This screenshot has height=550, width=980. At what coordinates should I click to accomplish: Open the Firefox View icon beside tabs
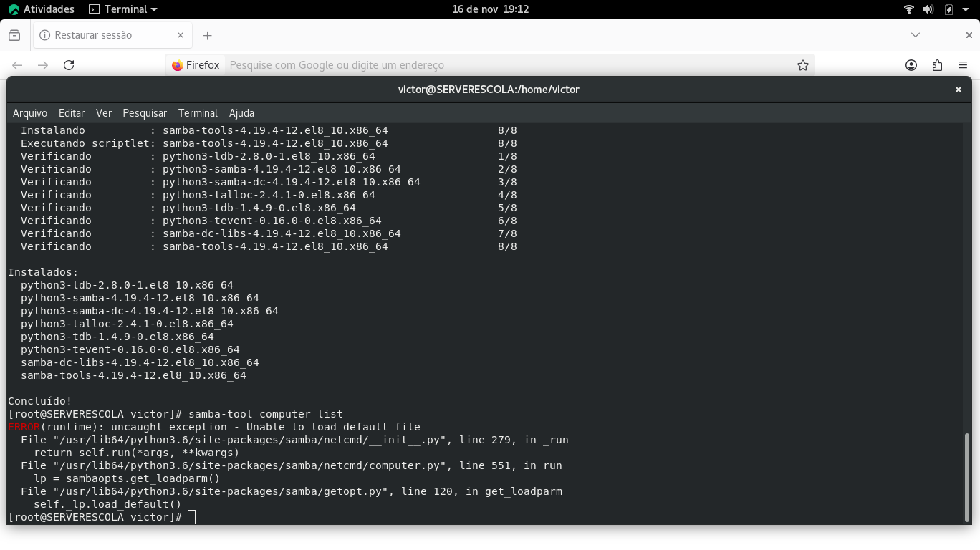(14, 35)
